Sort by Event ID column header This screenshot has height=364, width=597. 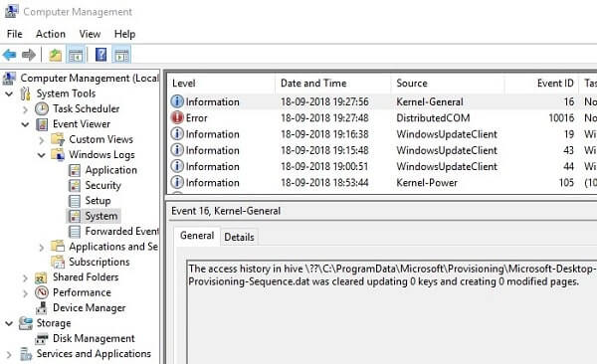(x=541, y=84)
